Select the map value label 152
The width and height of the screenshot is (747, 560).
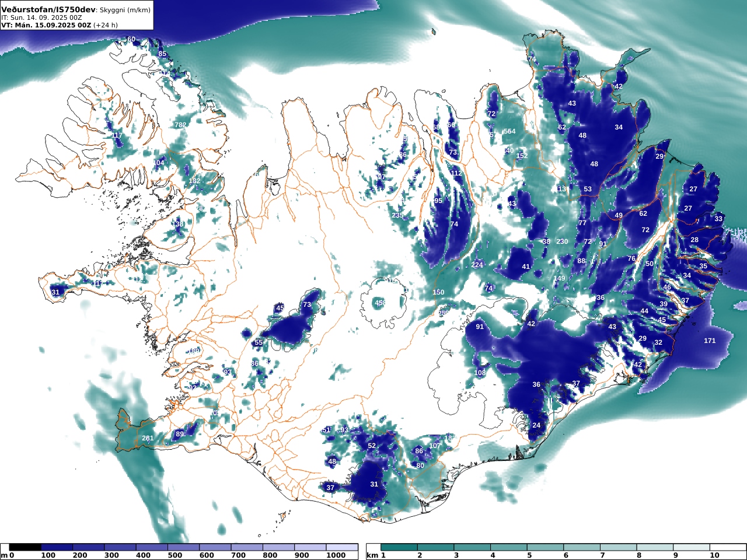tap(522, 156)
